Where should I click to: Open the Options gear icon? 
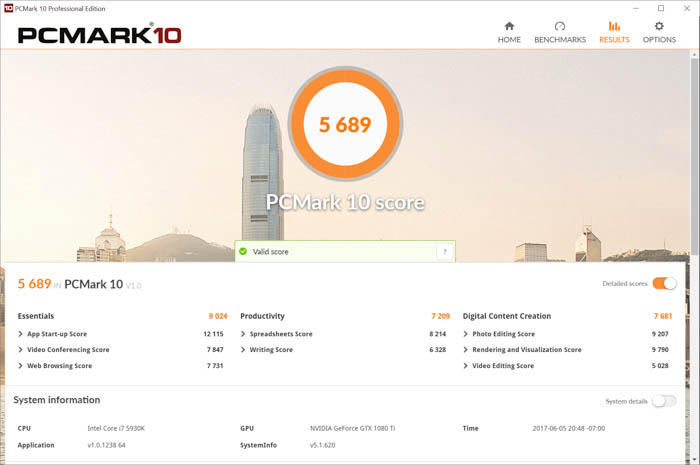tap(659, 26)
